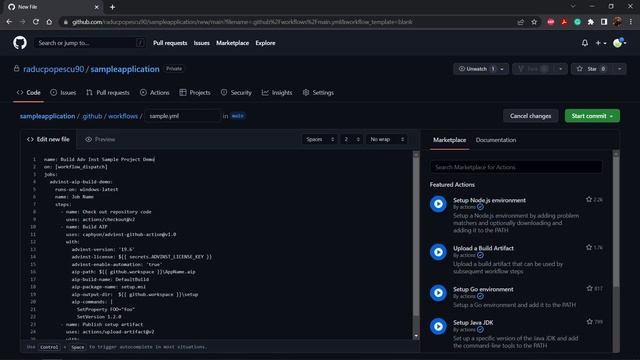This screenshot has height=360, width=640.
Task: Click the Upload a Build Artifact play icon
Action: [438, 252]
